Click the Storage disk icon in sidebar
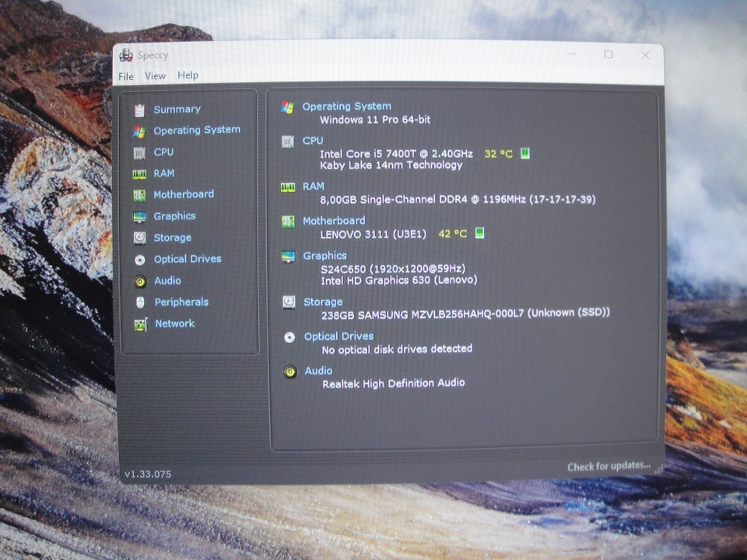This screenshot has height=560, width=747. click(139, 238)
